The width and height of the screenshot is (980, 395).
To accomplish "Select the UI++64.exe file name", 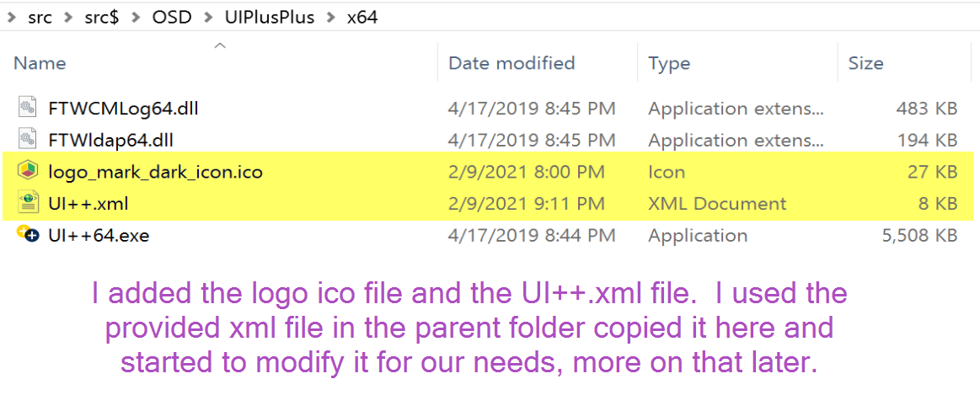I will 99,236.
